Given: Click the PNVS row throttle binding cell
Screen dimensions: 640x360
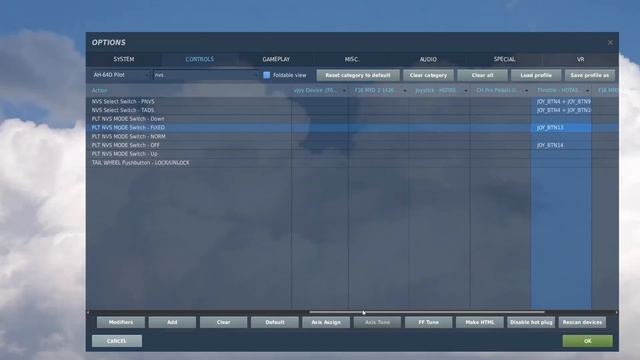Looking at the screenshot, I should point(561,101).
